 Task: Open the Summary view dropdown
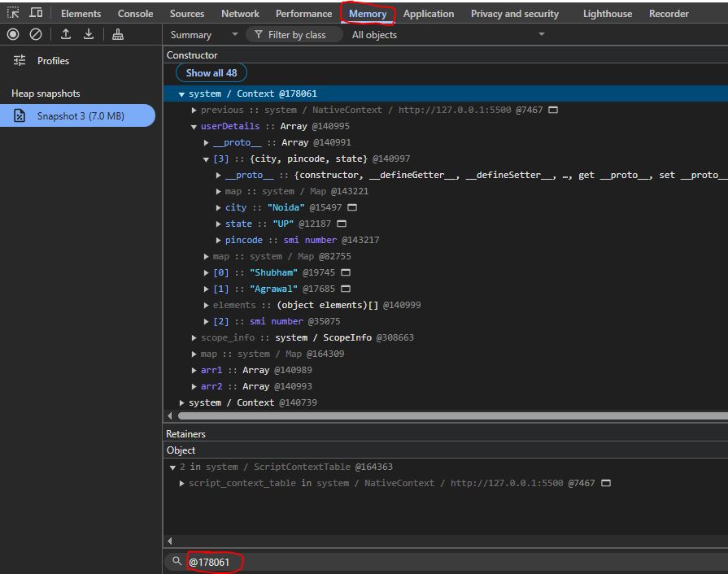pos(203,35)
